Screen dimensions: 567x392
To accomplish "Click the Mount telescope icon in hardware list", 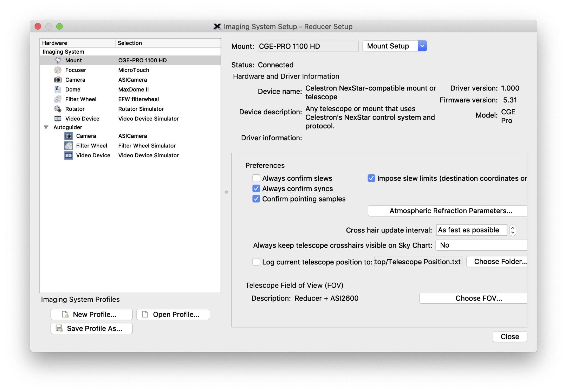I will point(58,60).
